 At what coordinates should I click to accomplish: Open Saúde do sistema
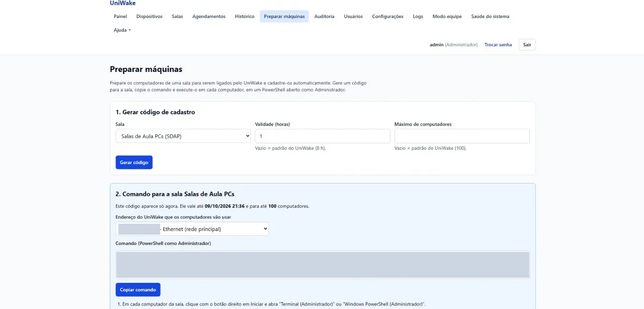click(x=490, y=17)
